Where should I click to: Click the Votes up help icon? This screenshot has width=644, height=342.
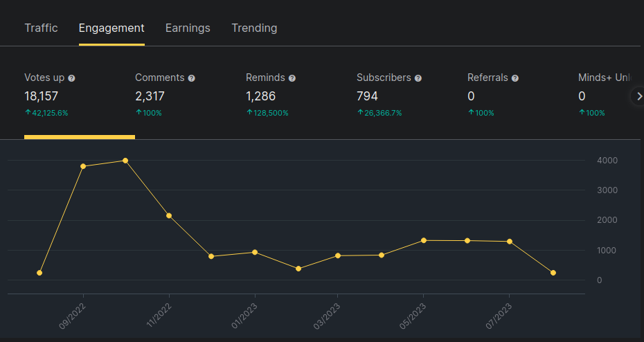(71, 78)
